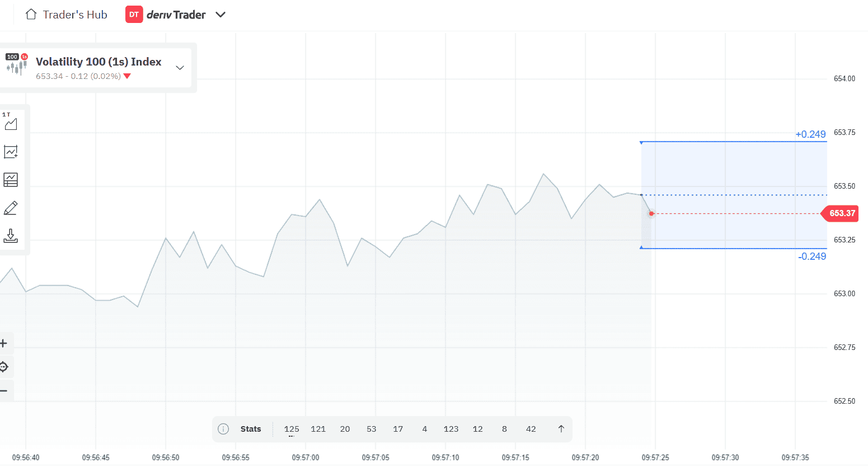Zoom in on the chart
Image resolution: width=868 pixels, height=467 pixels.
tap(4, 343)
